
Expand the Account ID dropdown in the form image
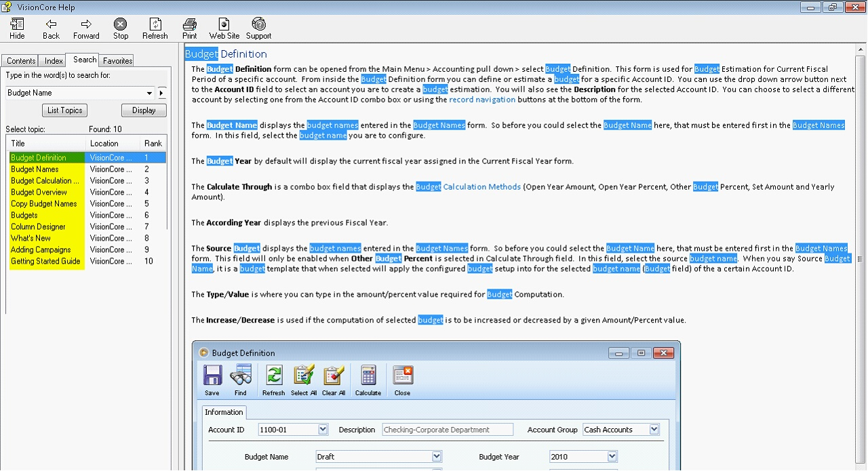point(323,430)
